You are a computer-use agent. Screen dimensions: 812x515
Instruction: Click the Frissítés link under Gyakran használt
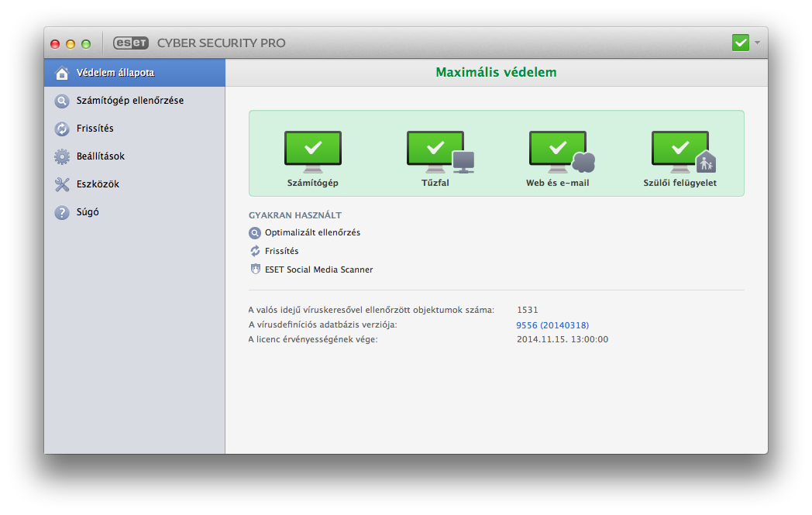(x=282, y=251)
